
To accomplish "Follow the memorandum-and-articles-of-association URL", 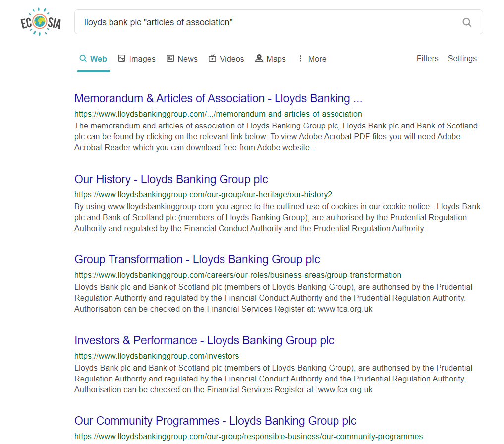I will click(x=218, y=114).
